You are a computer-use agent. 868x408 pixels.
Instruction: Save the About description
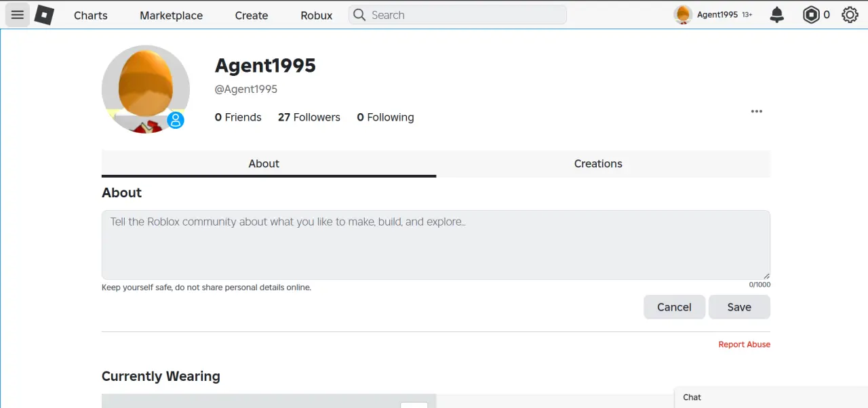[x=739, y=307]
